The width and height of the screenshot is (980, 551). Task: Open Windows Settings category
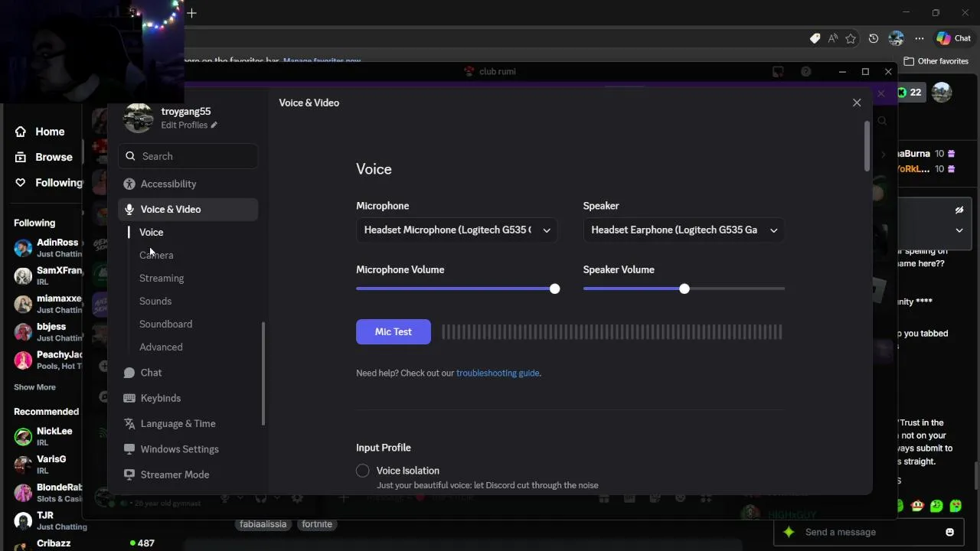pyautogui.click(x=188, y=449)
